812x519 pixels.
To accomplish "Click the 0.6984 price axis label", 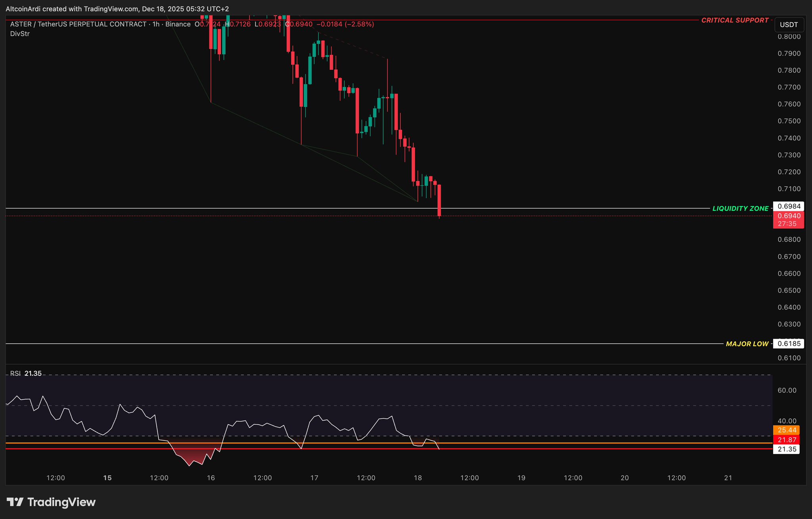I will coord(789,206).
